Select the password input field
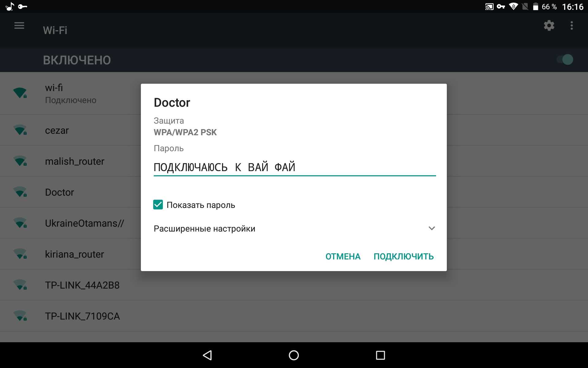 click(294, 166)
